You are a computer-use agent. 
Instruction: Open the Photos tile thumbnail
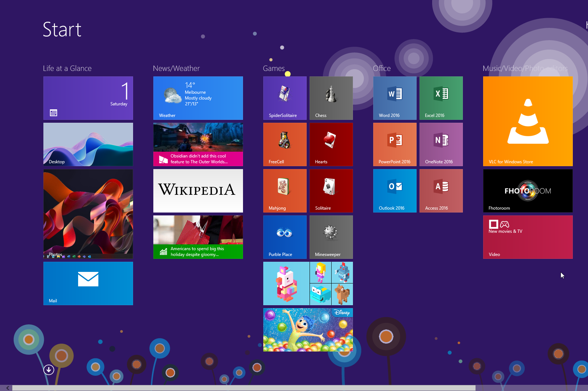pyautogui.click(x=88, y=214)
